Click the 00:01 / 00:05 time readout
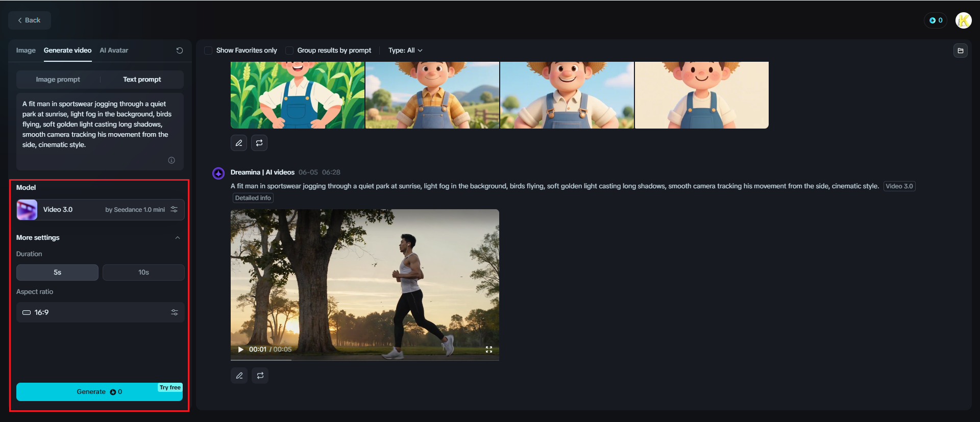The height and width of the screenshot is (422, 980). click(x=271, y=350)
